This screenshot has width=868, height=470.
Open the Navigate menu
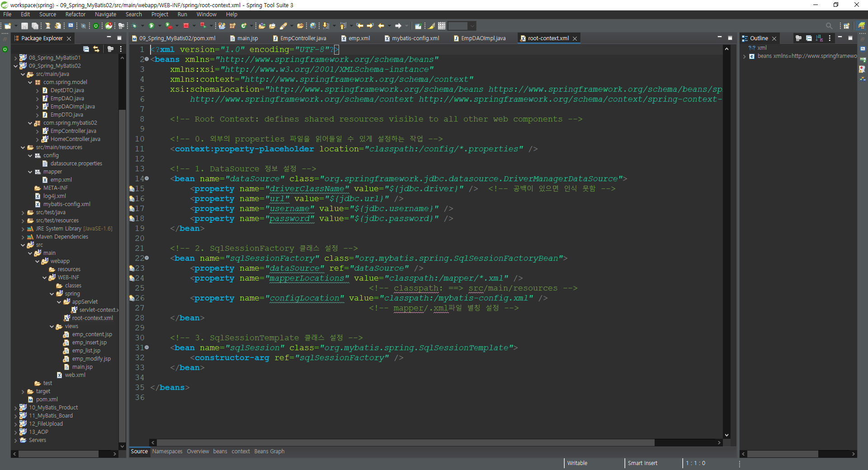coord(105,14)
